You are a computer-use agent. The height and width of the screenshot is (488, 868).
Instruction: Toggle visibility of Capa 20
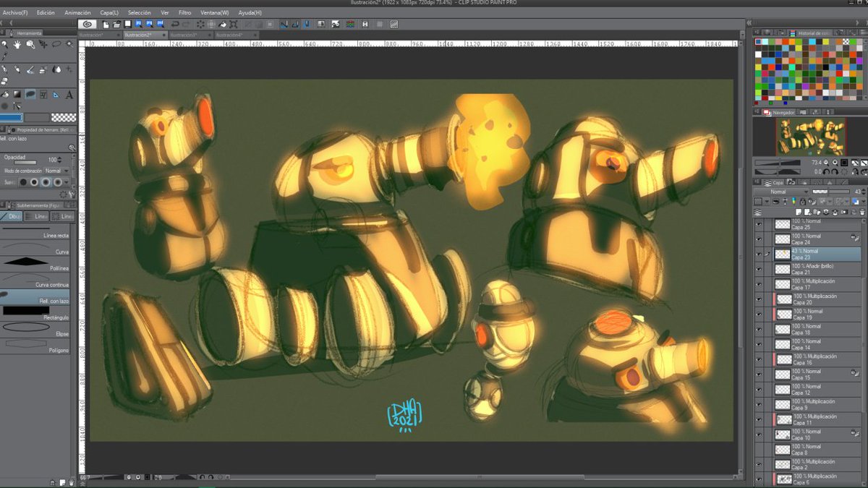tap(759, 299)
